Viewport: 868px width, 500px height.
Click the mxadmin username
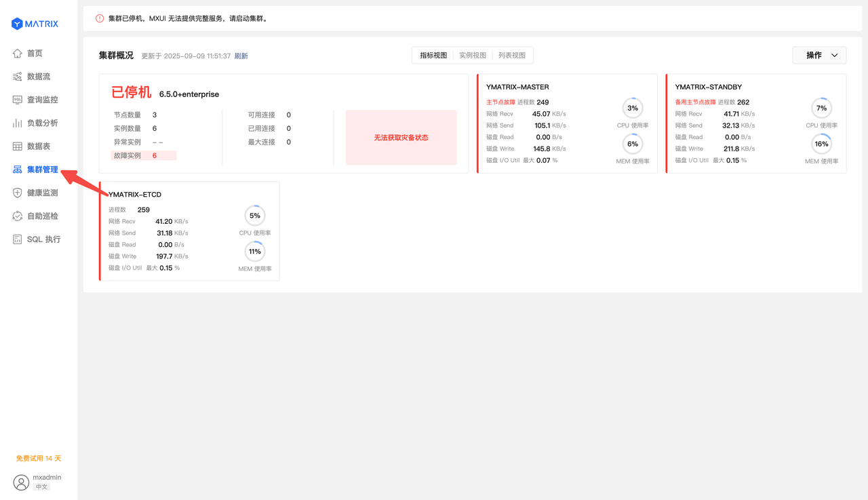tap(47, 478)
